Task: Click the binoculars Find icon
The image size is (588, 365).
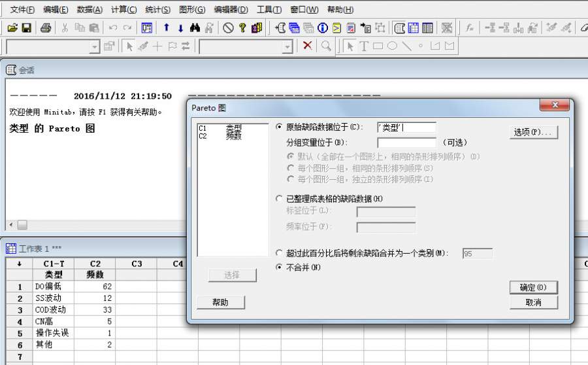Action: click(195, 27)
